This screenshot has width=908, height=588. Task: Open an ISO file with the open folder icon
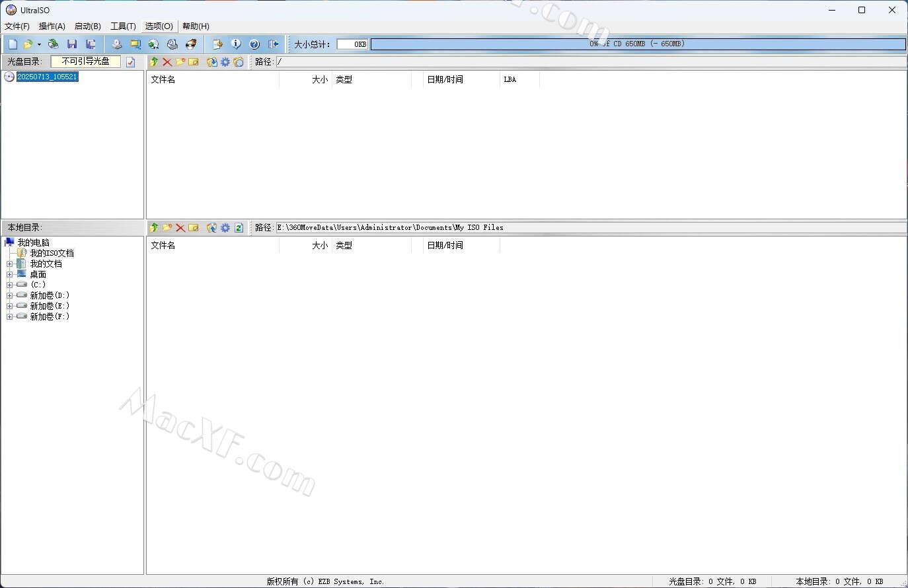pos(28,44)
